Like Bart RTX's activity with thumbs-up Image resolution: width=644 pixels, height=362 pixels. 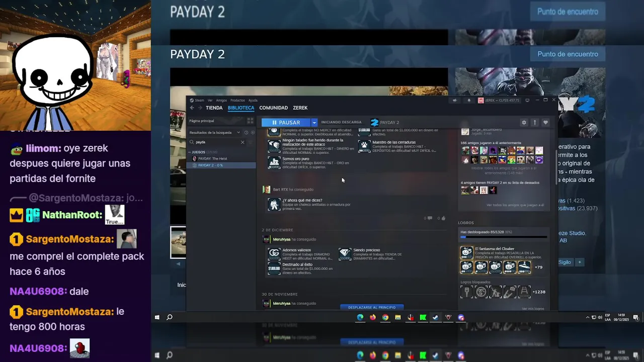(x=443, y=218)
